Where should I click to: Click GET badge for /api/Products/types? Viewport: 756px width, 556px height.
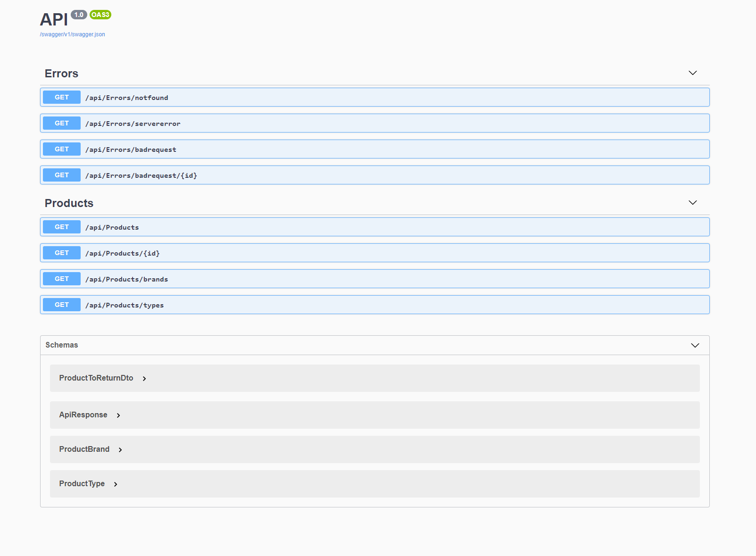click(x=62, y=305)
